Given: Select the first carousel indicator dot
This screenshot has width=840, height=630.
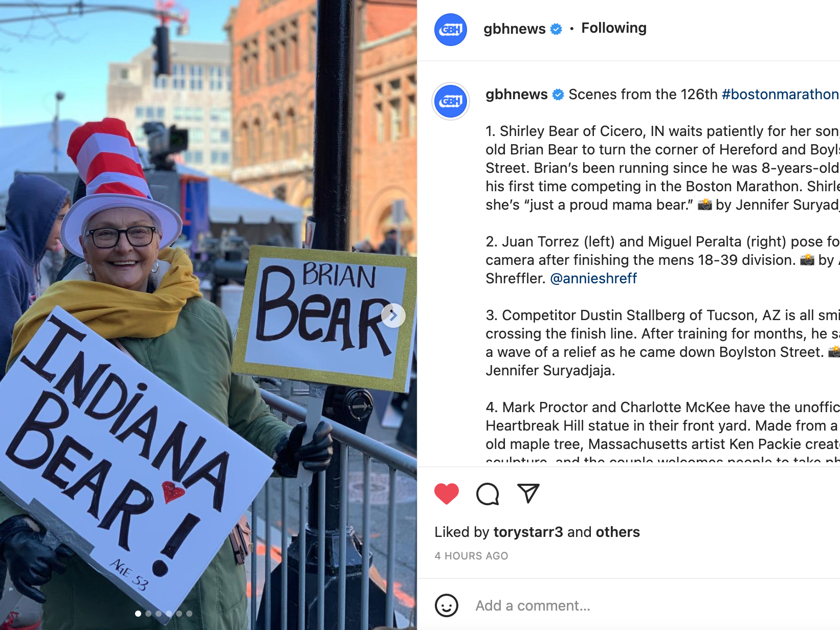Looking at the screenshot, I should 138,613.
